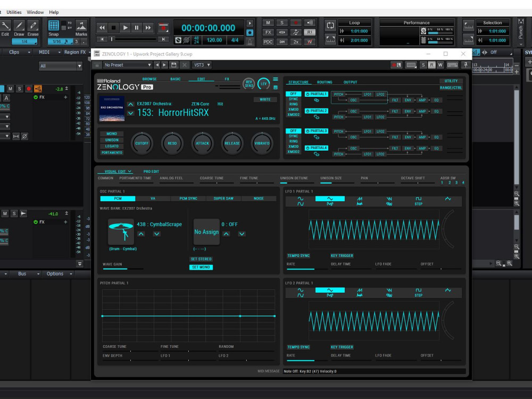Open the Clips dropdown in track view
The image size is (532, 399).
coord(19,52)
